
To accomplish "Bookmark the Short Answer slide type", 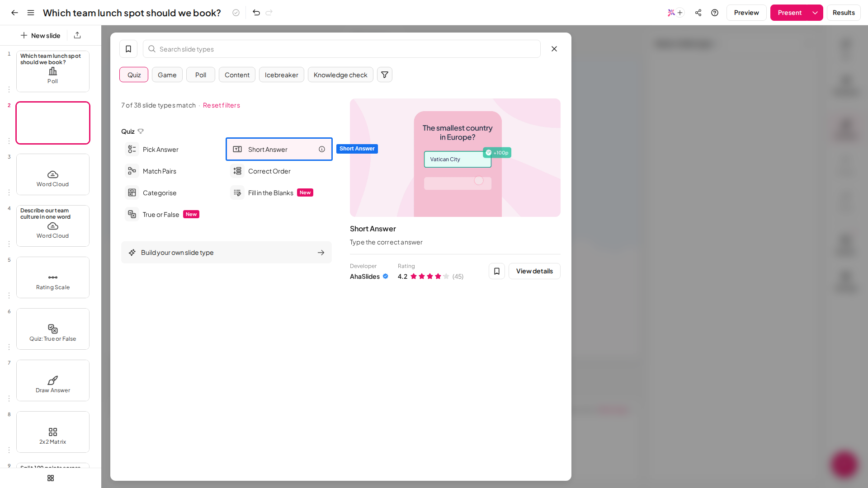I will click(497, 271).
